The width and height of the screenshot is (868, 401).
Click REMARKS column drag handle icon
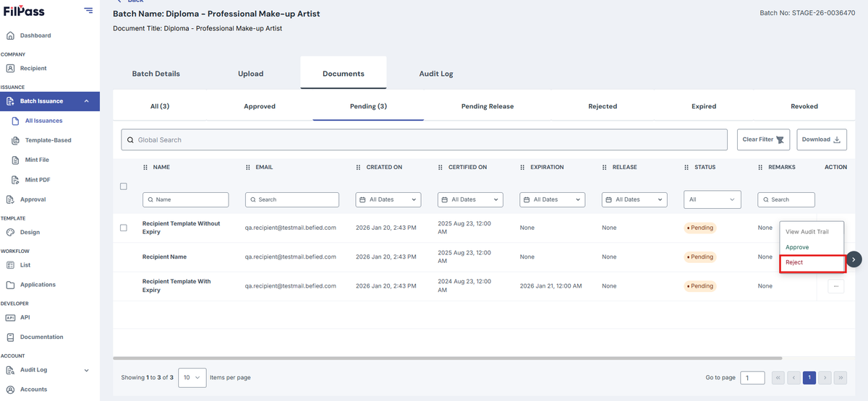point(761,167)
